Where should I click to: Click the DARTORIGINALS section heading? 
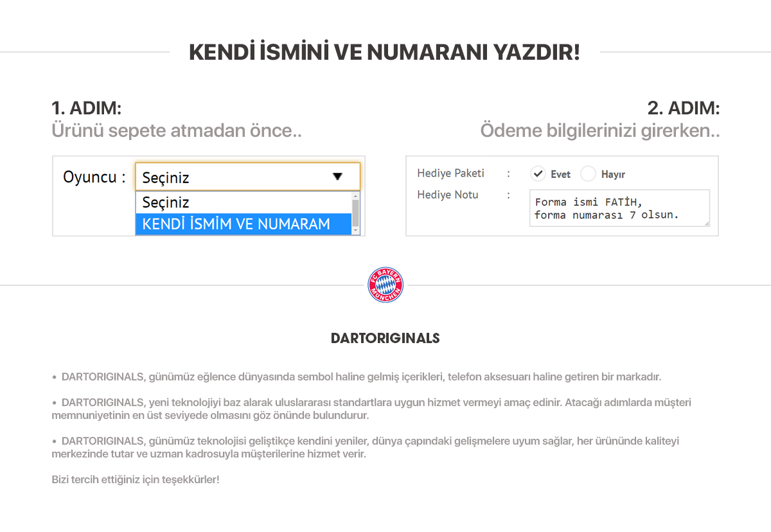tap(385, 338)
